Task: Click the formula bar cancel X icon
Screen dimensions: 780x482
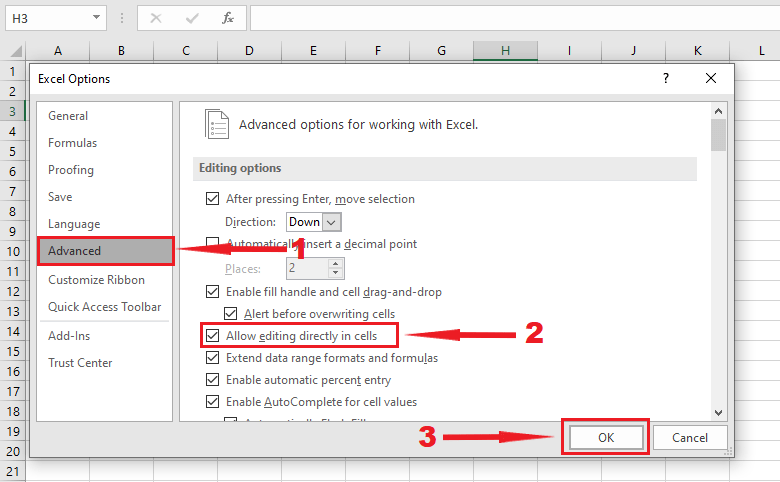Action: (156, 18)
